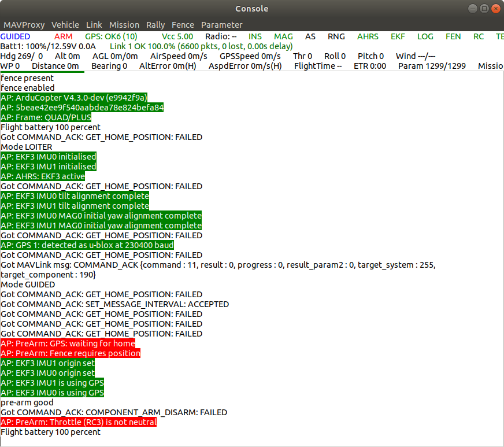Select the LOG status indicator
The width and height of the screenshot is (504, 447).
[425, 36]
